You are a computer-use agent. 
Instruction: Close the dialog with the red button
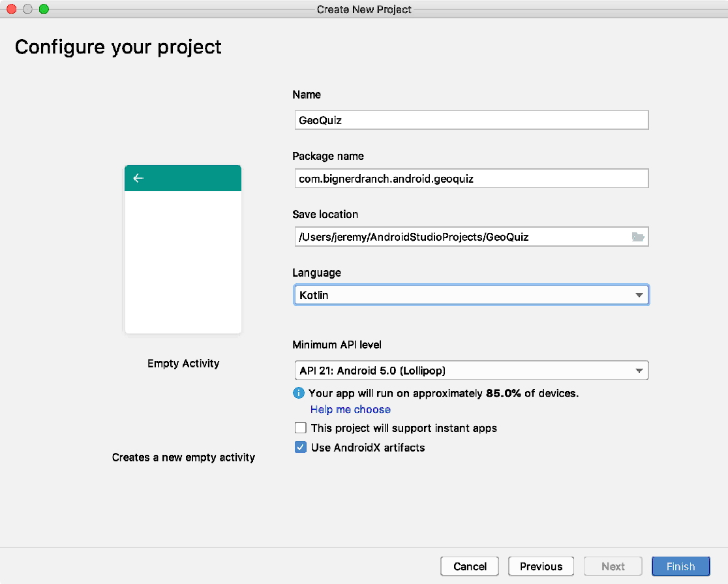(x=12, y=9)
